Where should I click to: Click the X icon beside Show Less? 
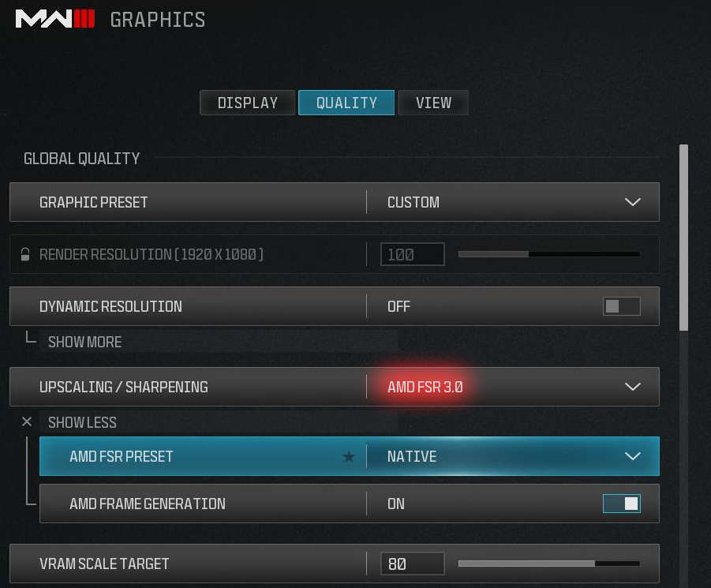coord(27,422)
